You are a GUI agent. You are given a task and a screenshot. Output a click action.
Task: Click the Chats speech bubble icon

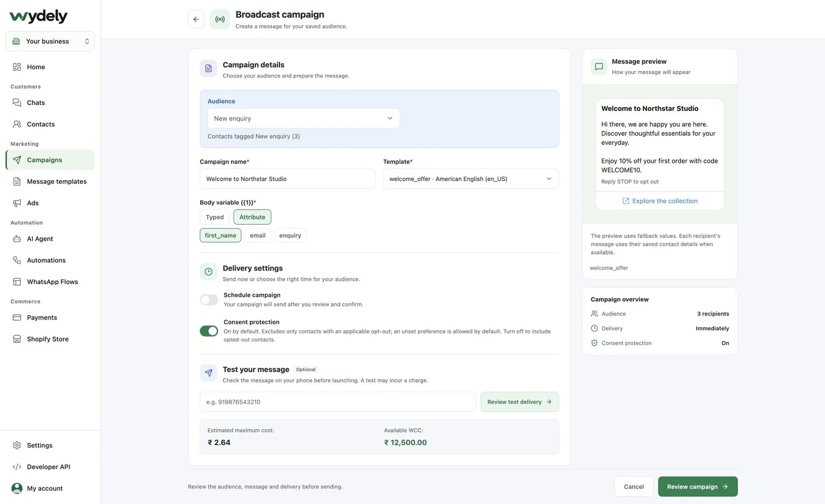pyautogui.click(x=17, y=103)
